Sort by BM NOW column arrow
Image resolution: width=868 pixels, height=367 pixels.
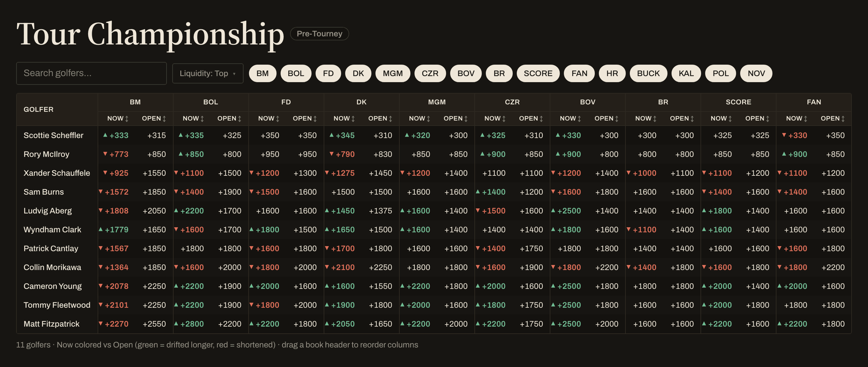(x=127, y=119)
